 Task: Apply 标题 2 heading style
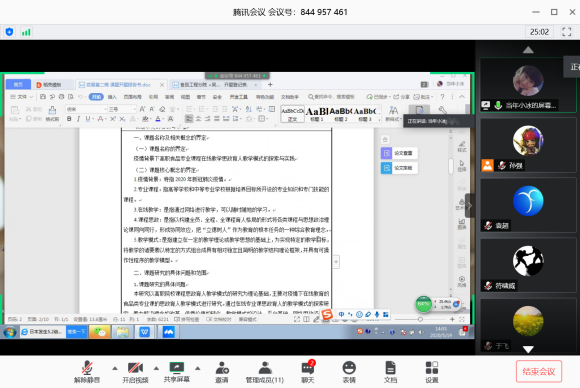pyautogui.click(x=341, y=114)
